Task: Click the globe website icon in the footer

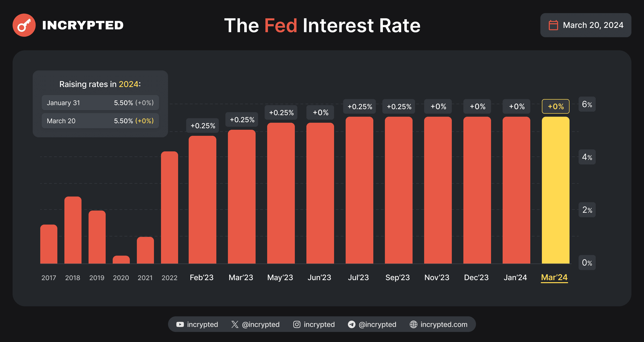Action: click(x=413, y=324)
